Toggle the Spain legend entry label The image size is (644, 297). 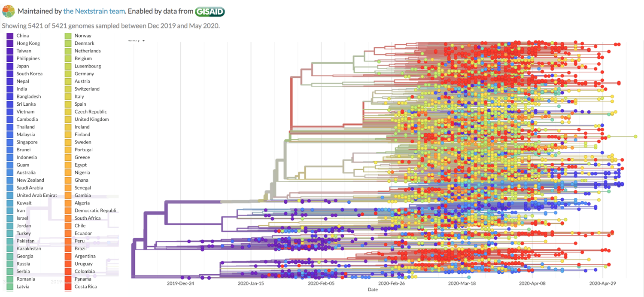[80, 104]
